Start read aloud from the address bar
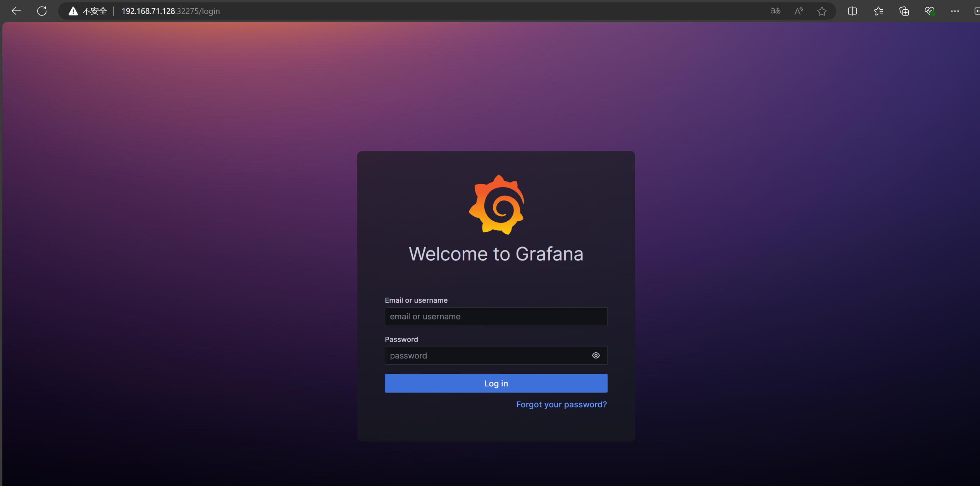The image size is (980, 486). [799, 11]
